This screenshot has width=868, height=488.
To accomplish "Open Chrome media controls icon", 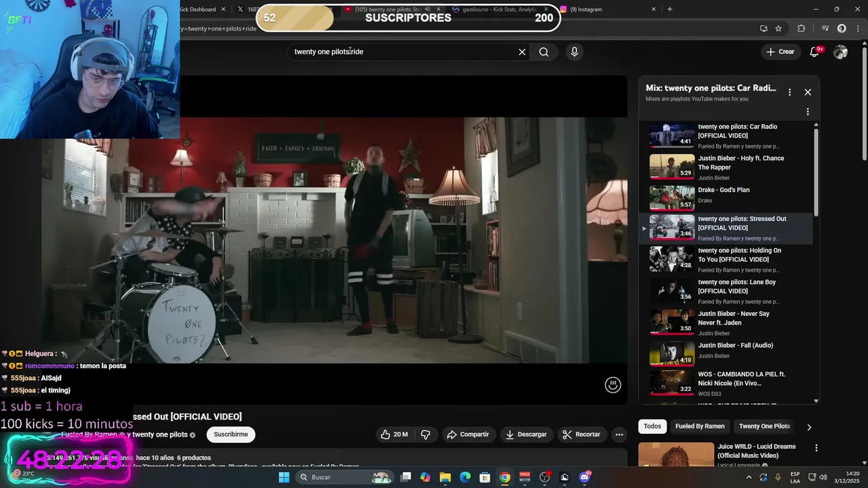I will 825,28.
